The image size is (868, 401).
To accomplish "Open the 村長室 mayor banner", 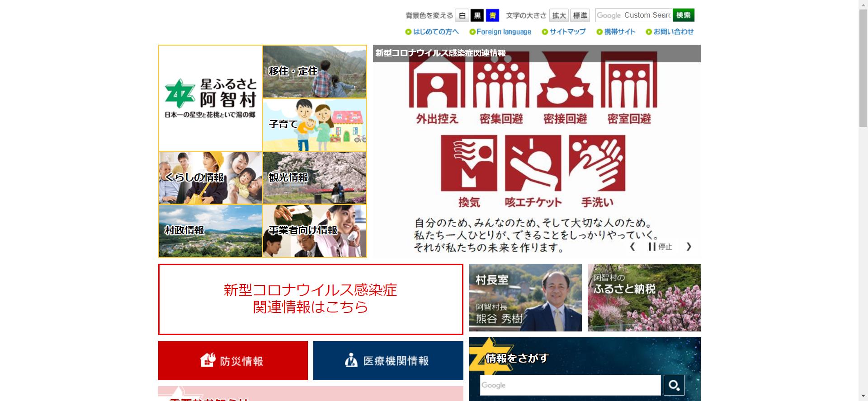I will [x=525, y=298].
